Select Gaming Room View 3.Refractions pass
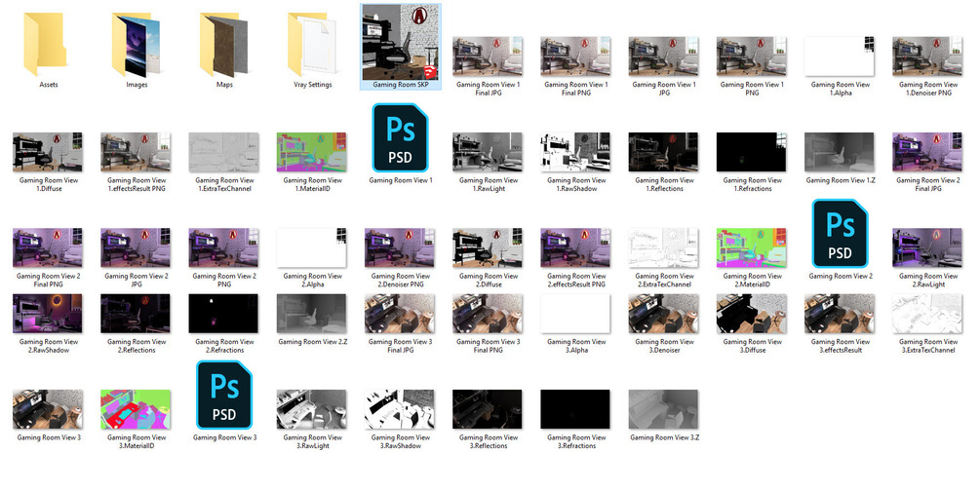980x491 pixels. pos(576,410)
